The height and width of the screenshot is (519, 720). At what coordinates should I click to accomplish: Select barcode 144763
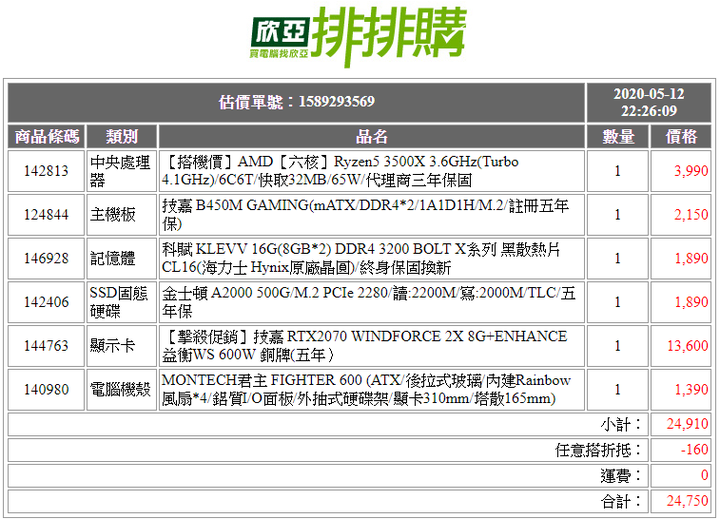click(46, 345)
